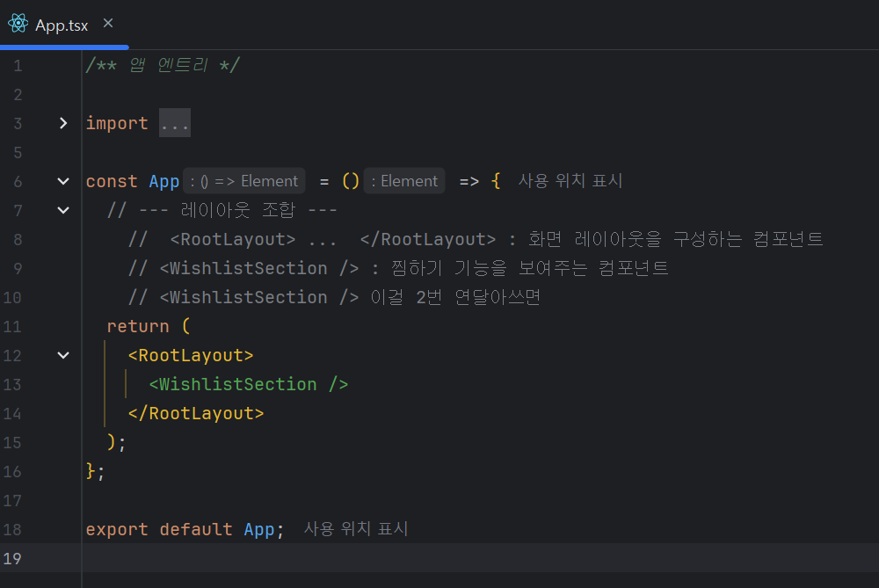
Task: Click the App identifier in export statement
Action: (x=259, y=529)
